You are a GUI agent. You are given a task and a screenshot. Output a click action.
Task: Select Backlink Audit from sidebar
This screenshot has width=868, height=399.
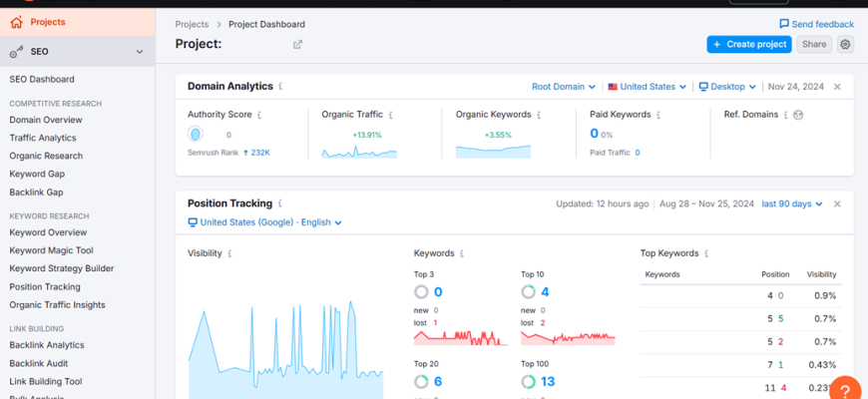[39, 363]
